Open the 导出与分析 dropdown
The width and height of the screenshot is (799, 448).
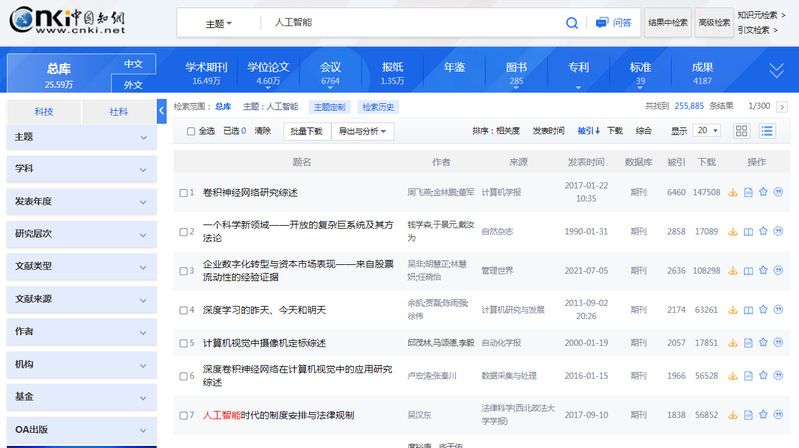click(364, 131)
